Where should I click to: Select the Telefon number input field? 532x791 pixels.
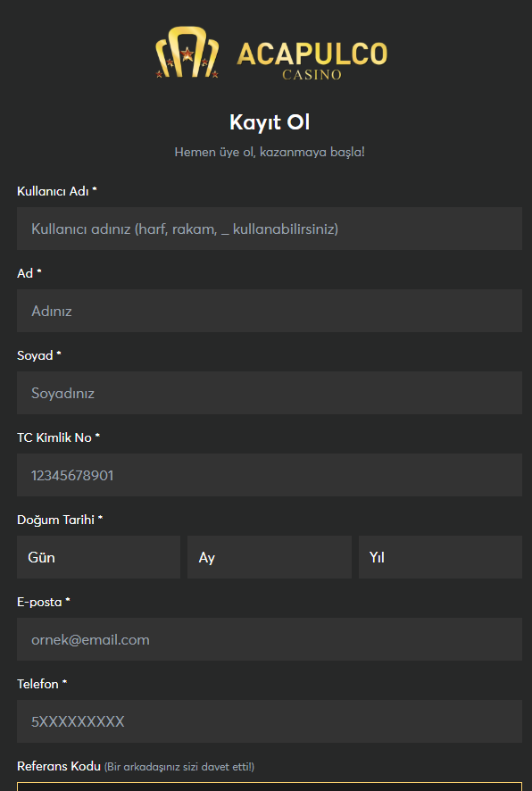click(270, 721)
